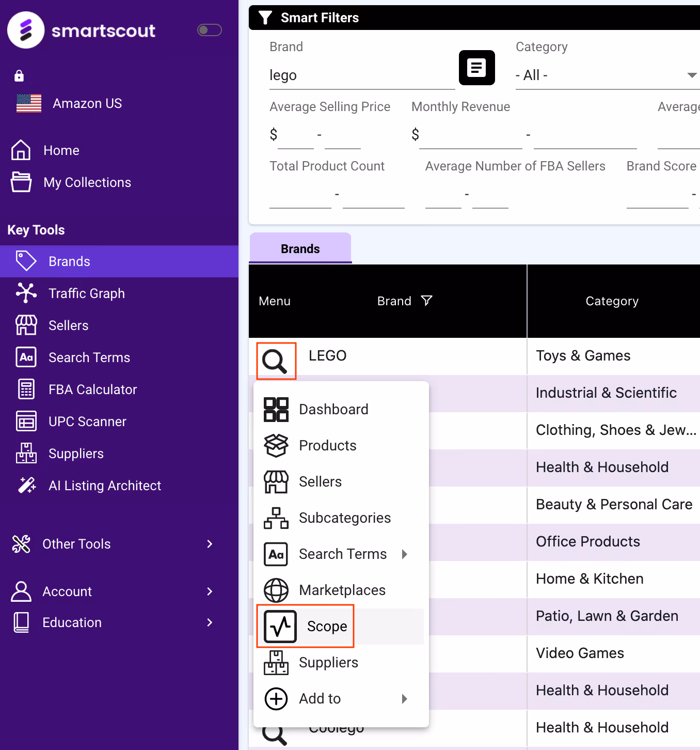
Task: Click the Menu column header
Action: click(x=275, y=301)
